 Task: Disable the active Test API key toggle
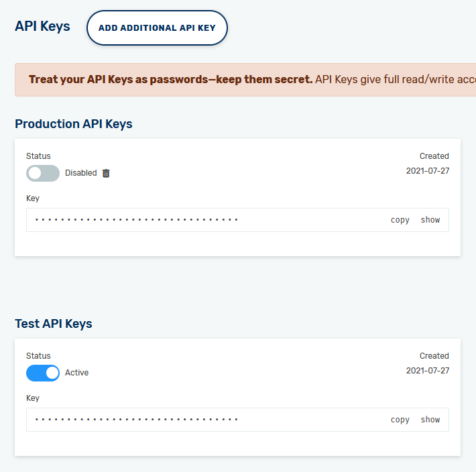(43, 373)
